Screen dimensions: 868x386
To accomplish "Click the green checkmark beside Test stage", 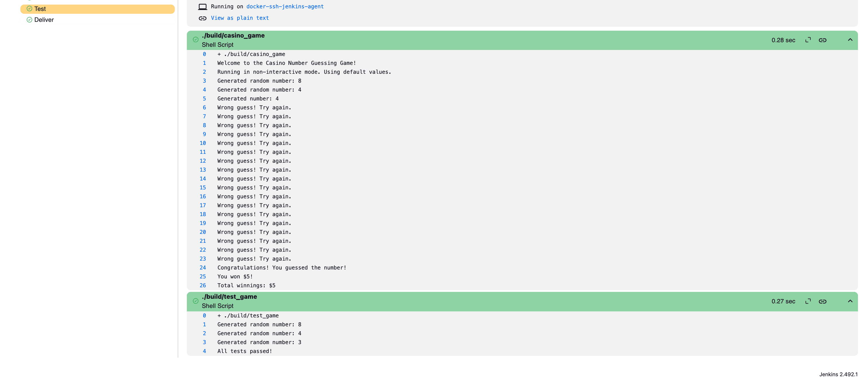I will tap(29, 9).
